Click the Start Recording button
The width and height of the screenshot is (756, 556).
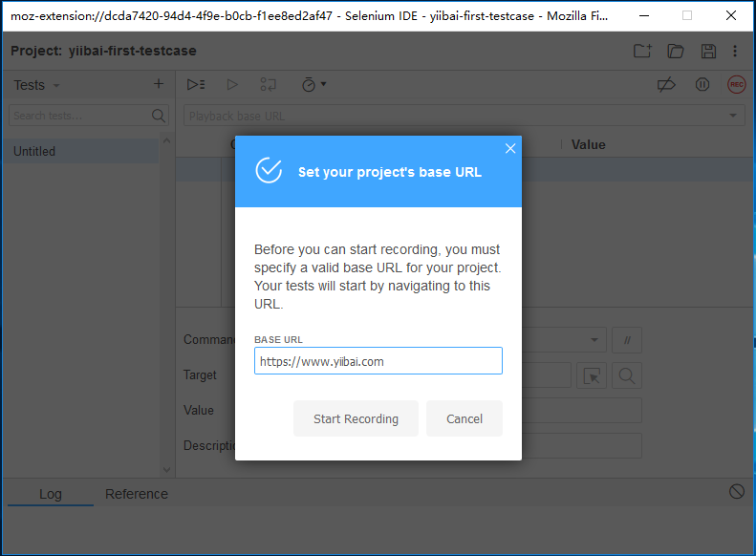tap(356, 418)
